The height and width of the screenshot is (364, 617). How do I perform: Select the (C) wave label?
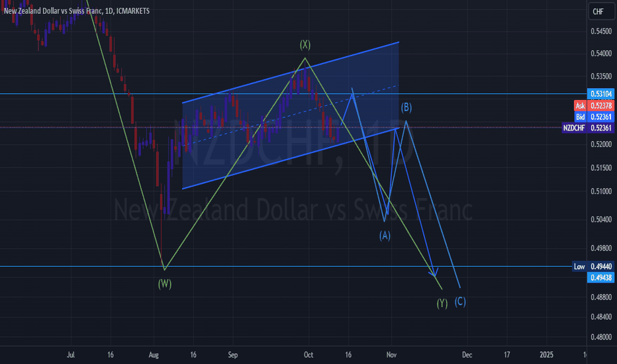(x=460, y=301)
